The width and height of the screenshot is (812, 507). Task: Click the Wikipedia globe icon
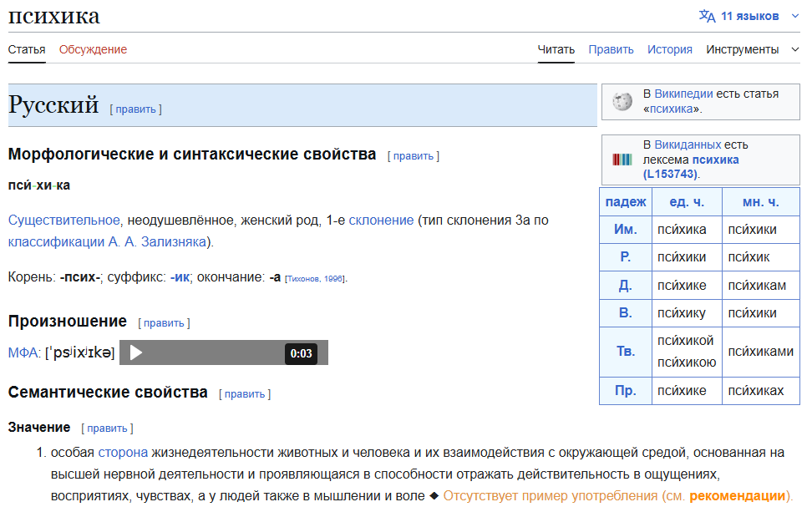(x=622, y=101)
